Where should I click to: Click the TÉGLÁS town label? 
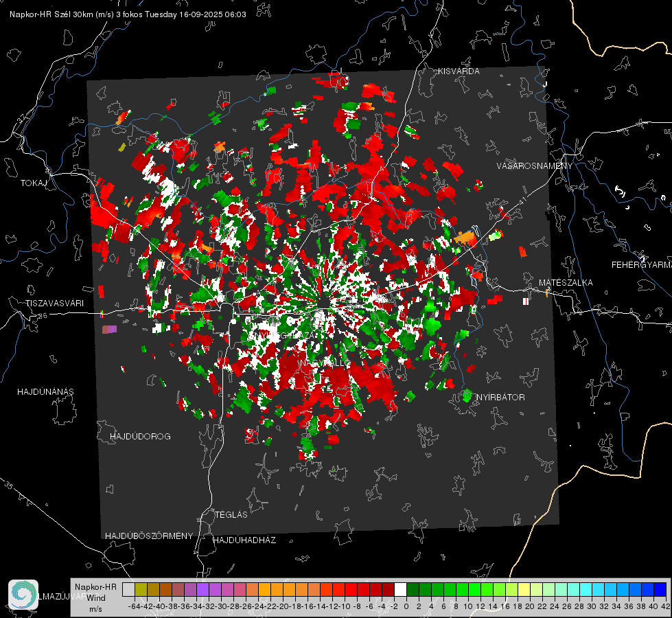click(231, 515)
